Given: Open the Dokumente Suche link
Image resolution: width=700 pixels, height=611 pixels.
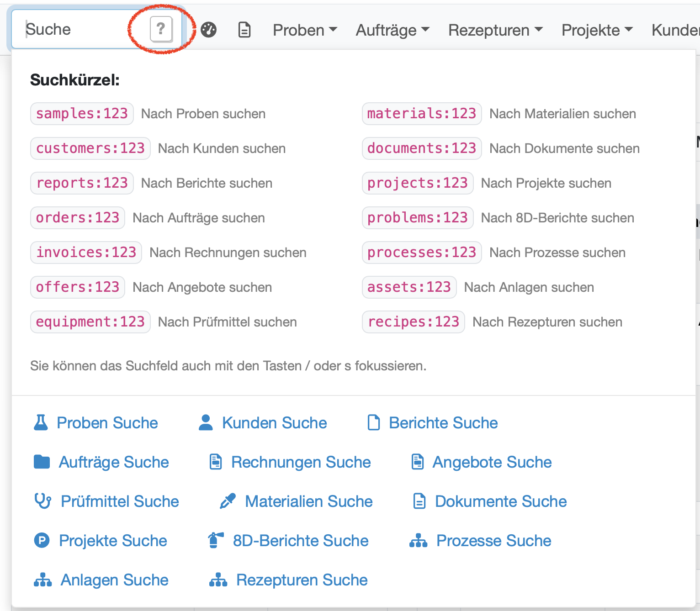Looking at the screenshot, I should point(500,501).
